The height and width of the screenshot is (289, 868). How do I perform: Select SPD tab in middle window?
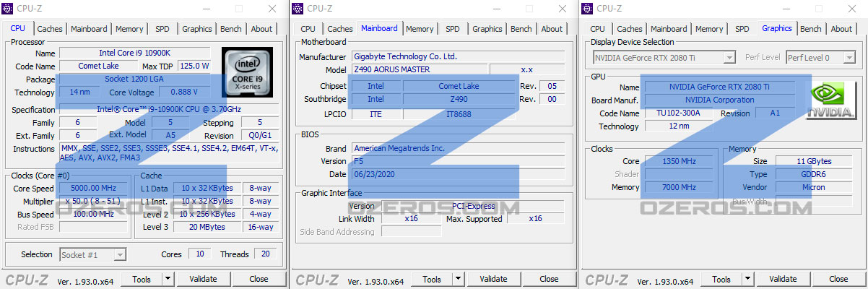pyautogui.click(x=453, y=29)
